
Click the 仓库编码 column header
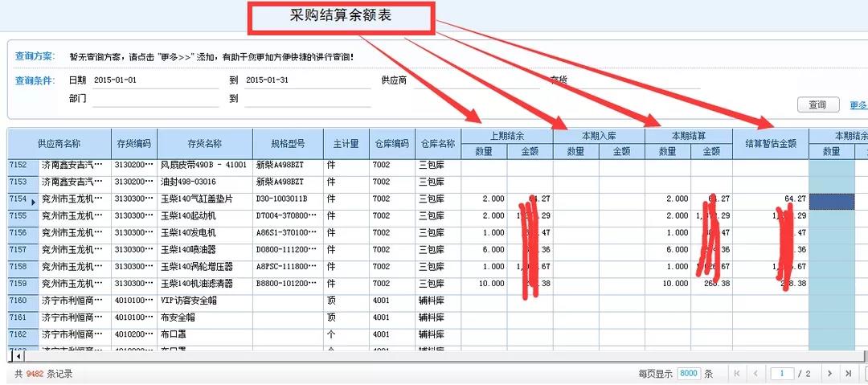[392, 144]
